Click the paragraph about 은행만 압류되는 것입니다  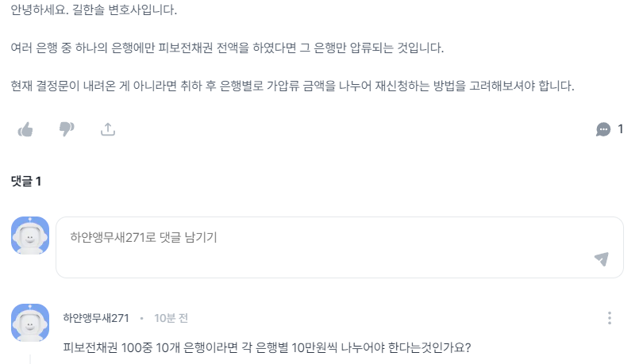(x=227, y=48)
